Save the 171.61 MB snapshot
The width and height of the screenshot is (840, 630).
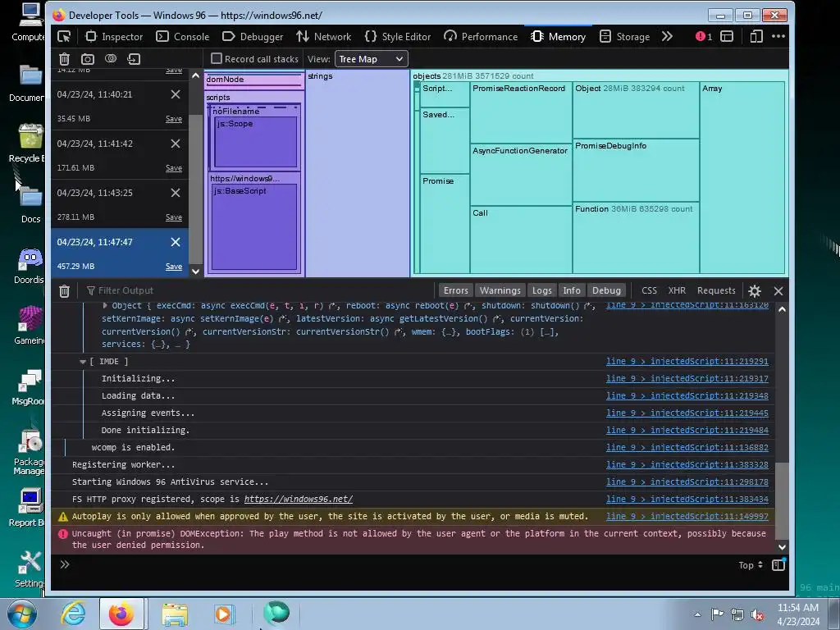pos(174,168)
